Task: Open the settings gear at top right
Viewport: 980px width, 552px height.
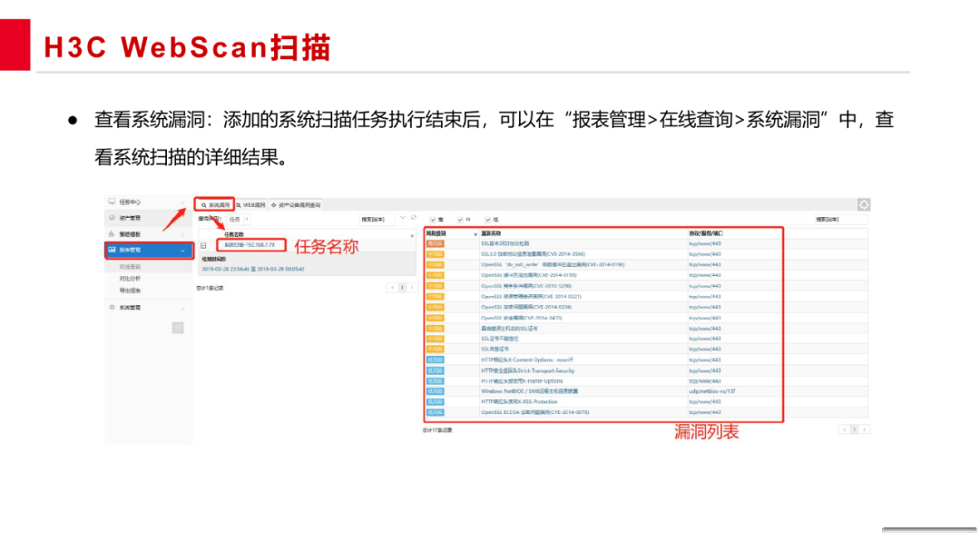Action: coord(863,204)
